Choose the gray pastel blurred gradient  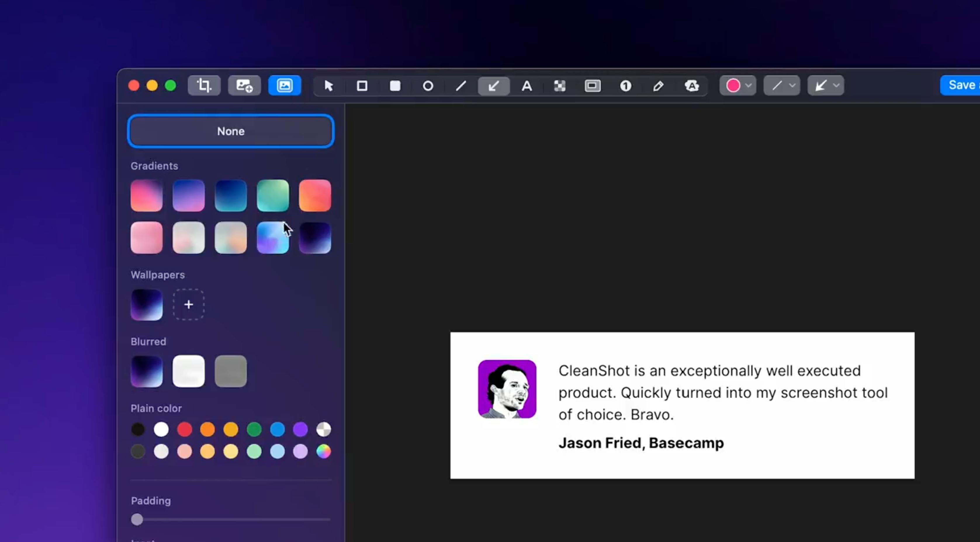(189, 238)
